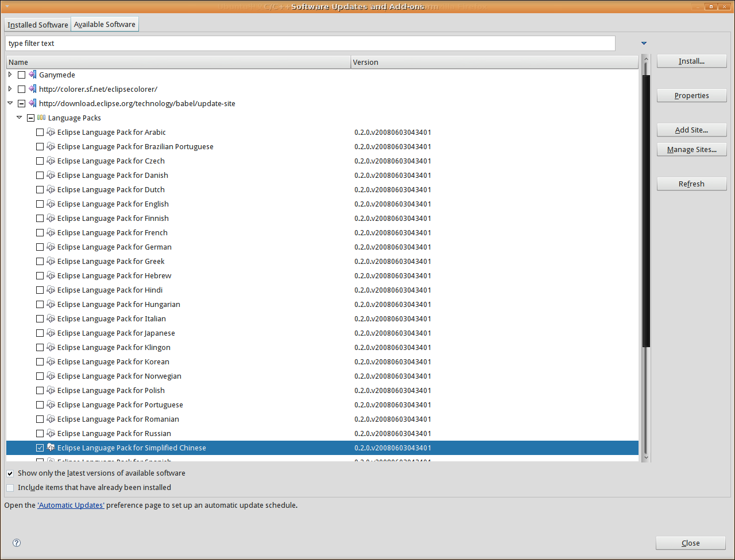Click the scrollbar up arrow
Image resolution: width=735 pixels, height=560 pixels.
pyautogui.click(x=646, y=59)
